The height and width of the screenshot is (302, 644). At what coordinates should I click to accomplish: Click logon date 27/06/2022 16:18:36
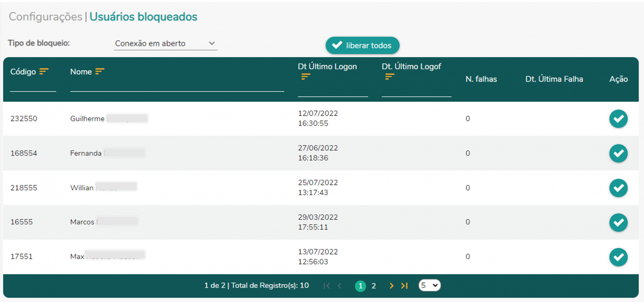click(x=318, y=153)
